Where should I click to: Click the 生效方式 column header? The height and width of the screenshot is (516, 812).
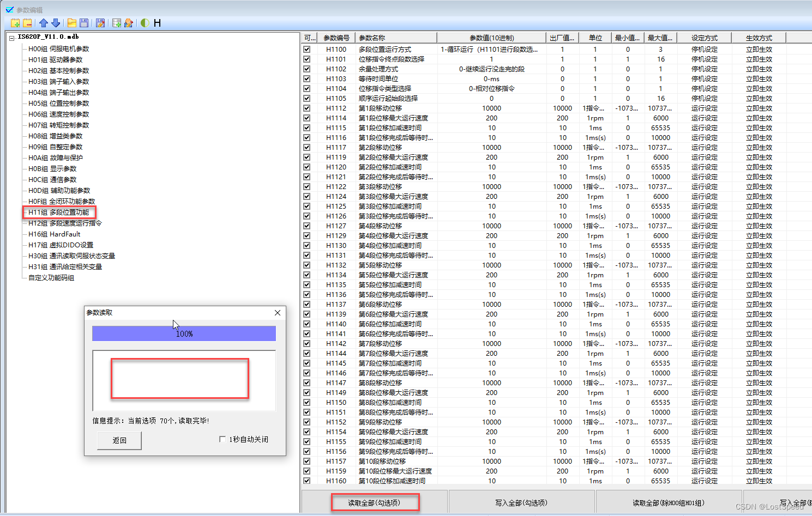pos(759,38)
